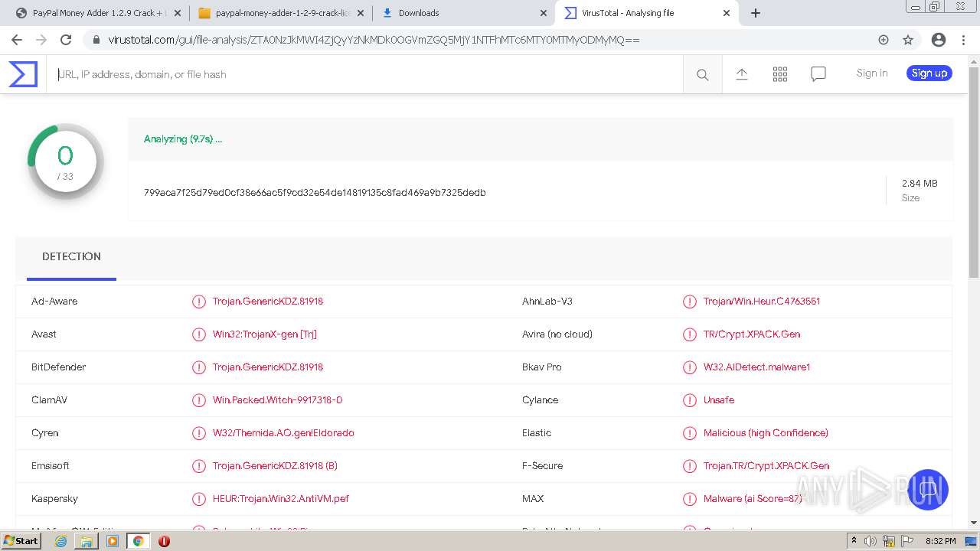This screenshot has width=980, height=551.
Task: Click the search magnifier icon
Action: click(x=702, y=74)
